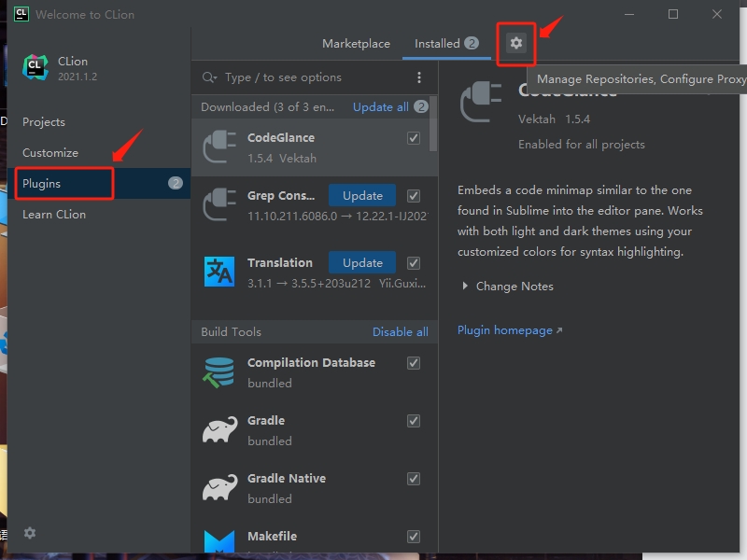Switch to the Marketplace tab

pos(356,44)
